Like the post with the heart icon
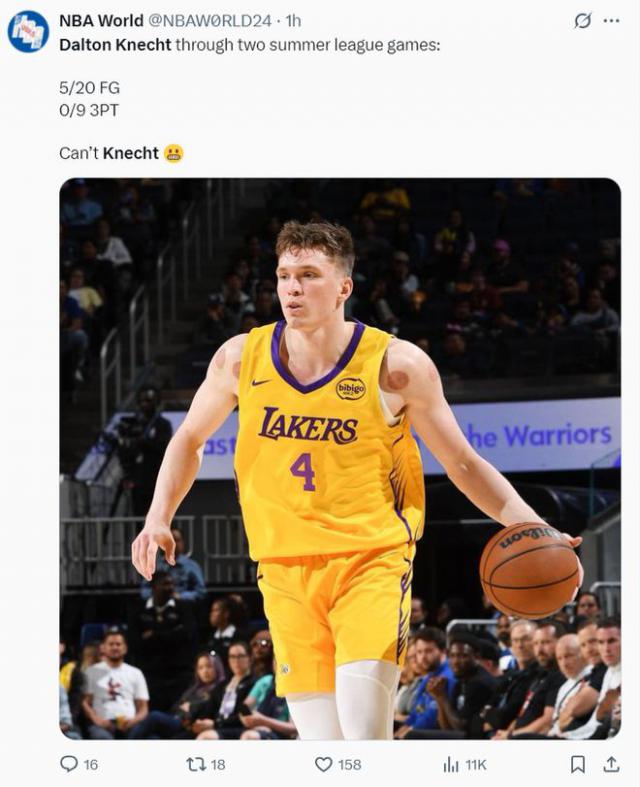This screenshot has height=787, width=640. pos(323,764)
